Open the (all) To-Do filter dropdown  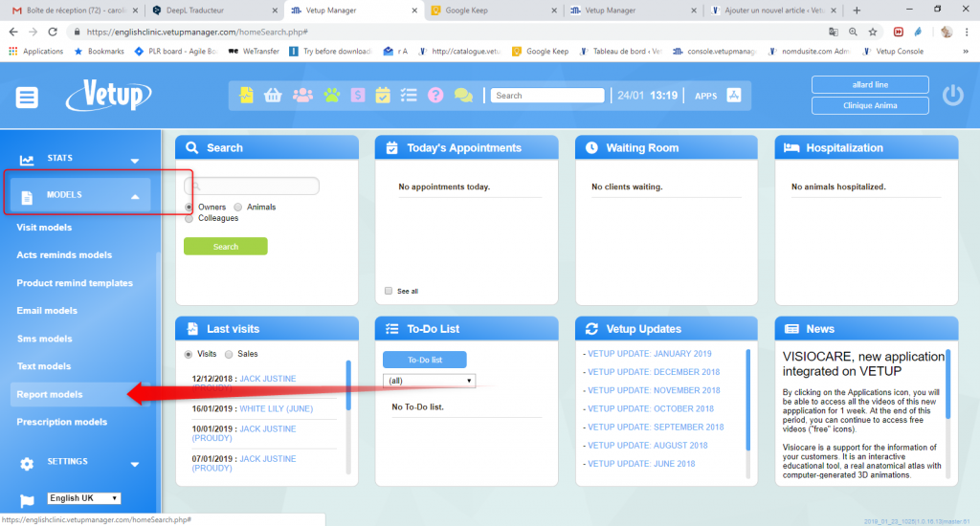[x=429, y=381]
